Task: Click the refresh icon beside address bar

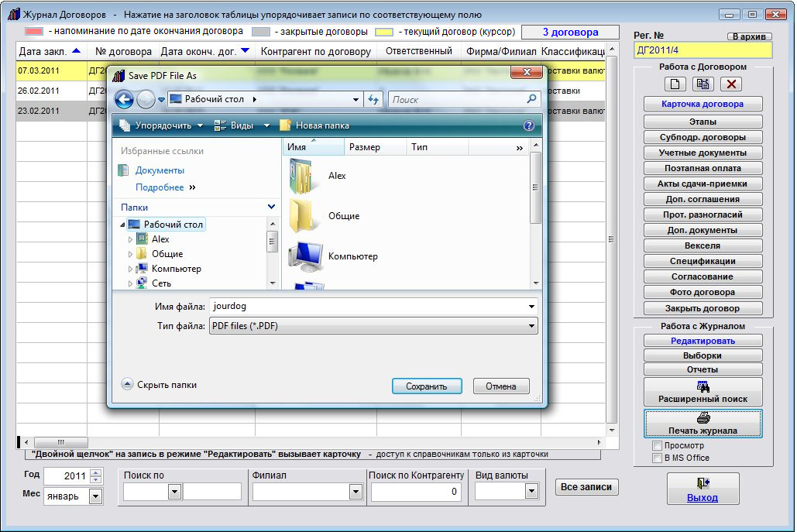Action: point(373,99)
